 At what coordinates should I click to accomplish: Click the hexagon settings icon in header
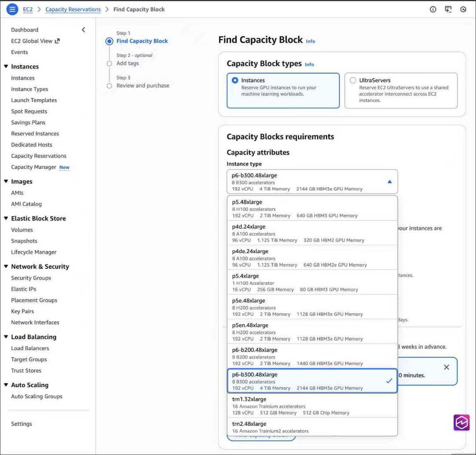[463, 9]
